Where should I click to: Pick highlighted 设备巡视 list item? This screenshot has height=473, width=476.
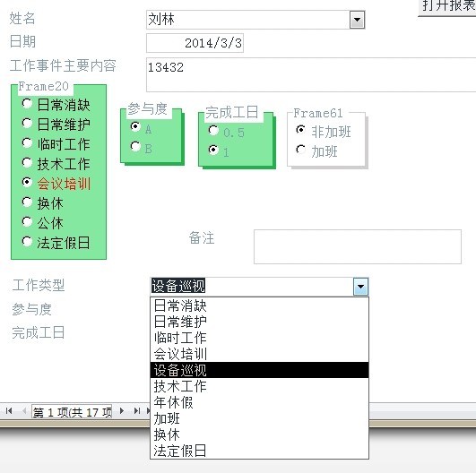[260, 370]
